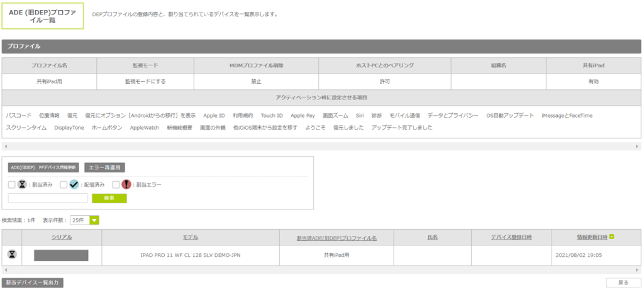Enable the 割当済み filter checkbox
The width and height of the screenshot is (644, 292).
pyautogui.click(x=12, y=185)
